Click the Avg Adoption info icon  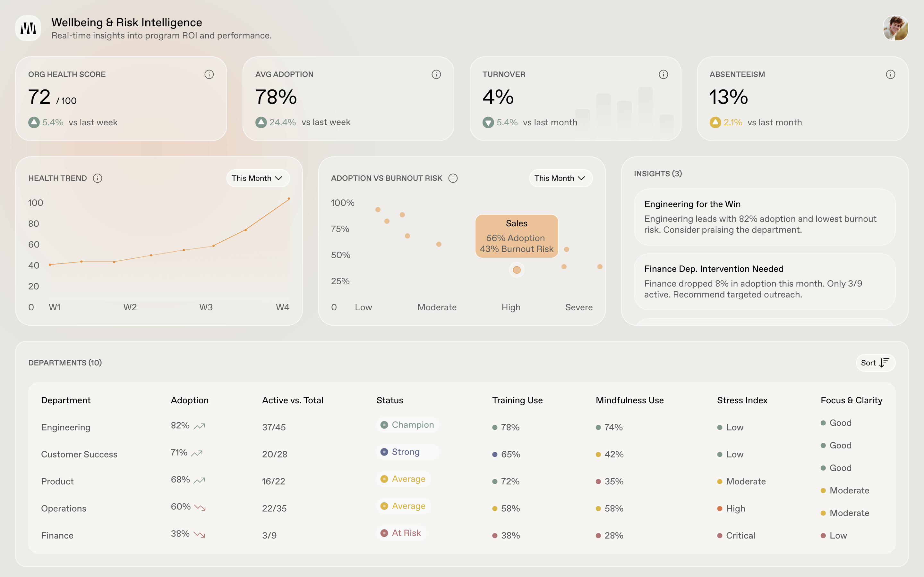point(436,74)
